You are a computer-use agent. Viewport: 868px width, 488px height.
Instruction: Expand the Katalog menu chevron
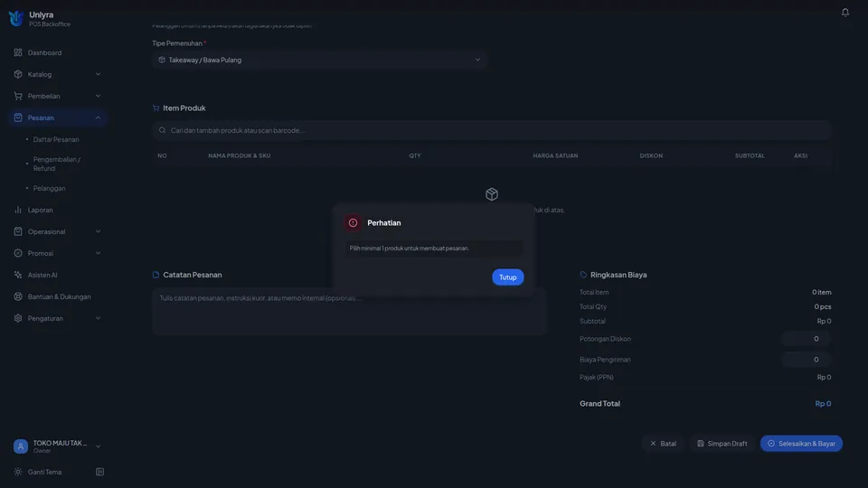click(98, 74)
